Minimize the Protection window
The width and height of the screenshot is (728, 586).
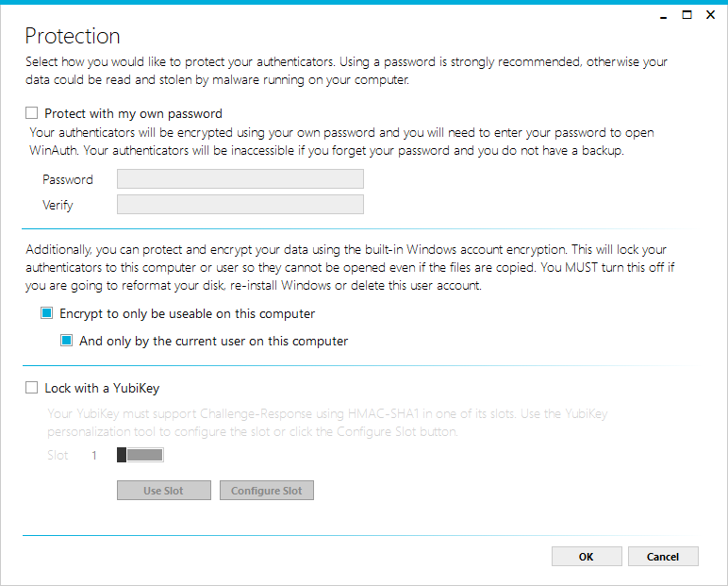tap(662, 14)
